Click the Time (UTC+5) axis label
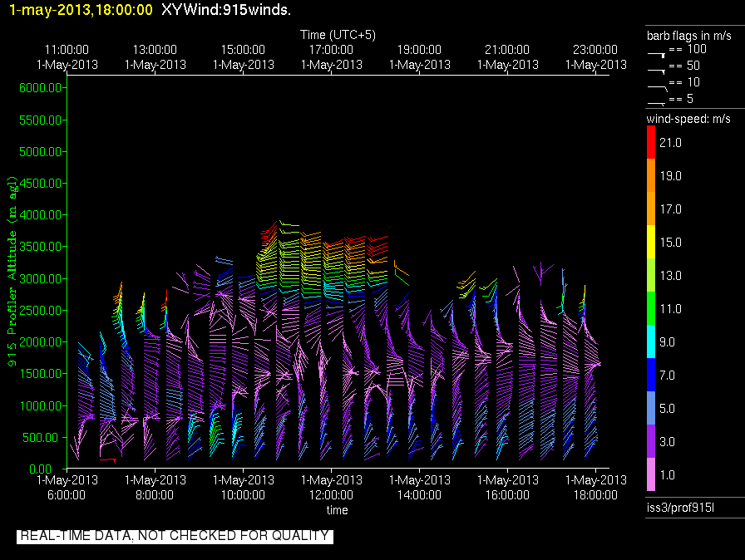Screen dimensions: 745x560 (x=338, y=35)
